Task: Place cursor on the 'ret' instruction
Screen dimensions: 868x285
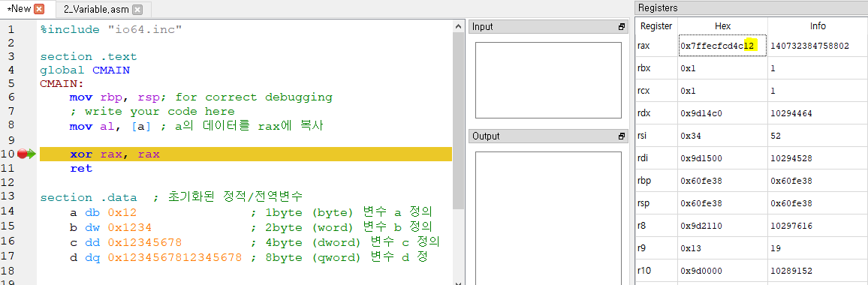Action: click(x=81, y=168)
